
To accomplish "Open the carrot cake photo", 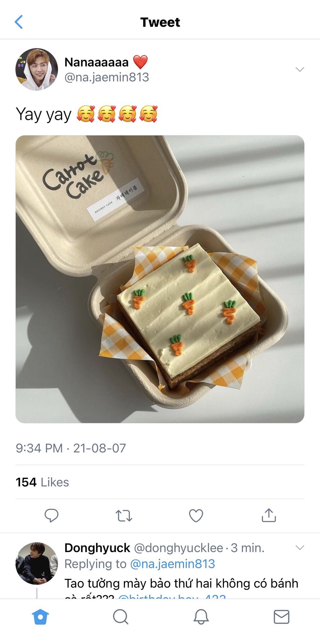I will click(x=160, y=279).
